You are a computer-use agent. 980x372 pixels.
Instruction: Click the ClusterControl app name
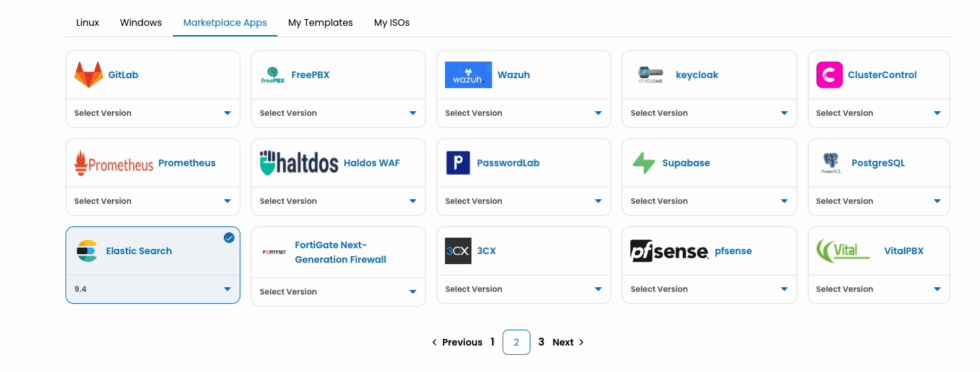[x=883, y=75]
